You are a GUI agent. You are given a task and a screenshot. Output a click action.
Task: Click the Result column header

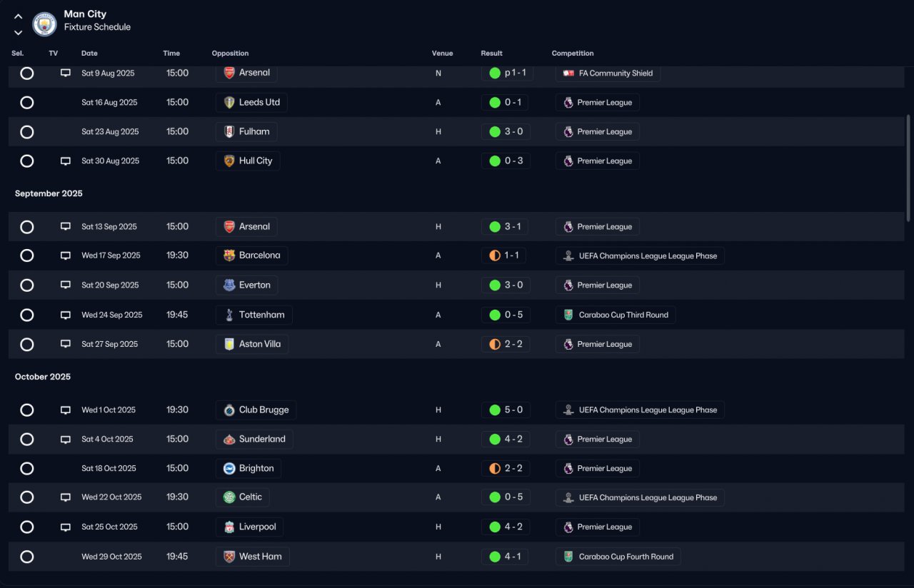click(x=491, y=54)
